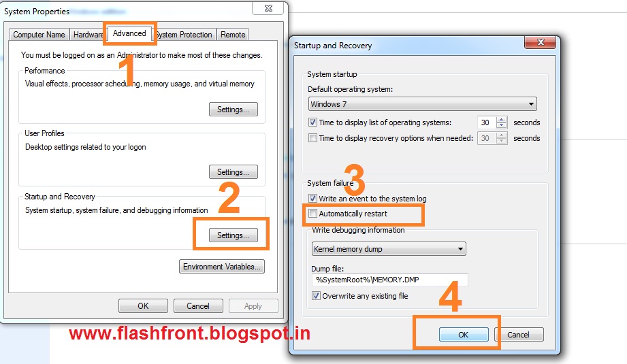
Task: Switch to the Advanced tab
Action: [129, 33]
